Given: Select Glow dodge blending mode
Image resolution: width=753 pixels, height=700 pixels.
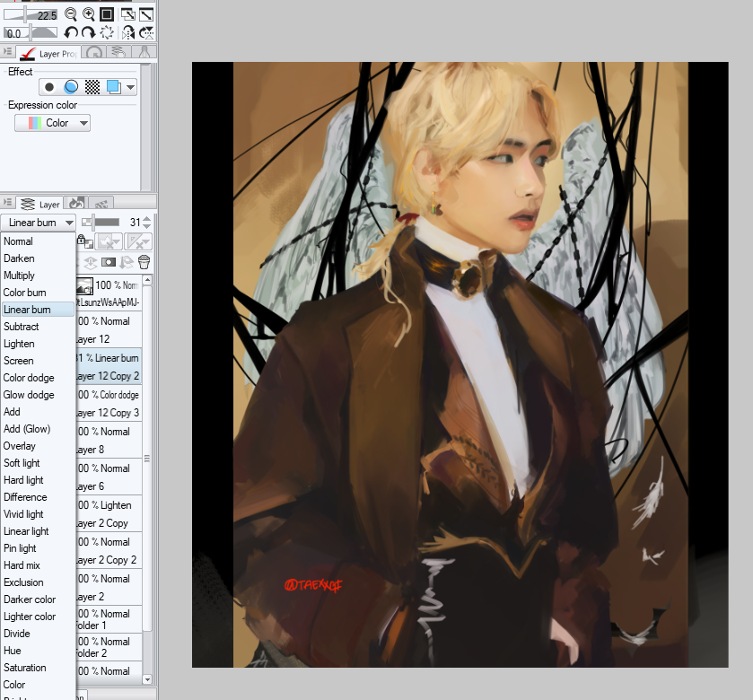Looking at the screenshot, I should coord(38,395).
